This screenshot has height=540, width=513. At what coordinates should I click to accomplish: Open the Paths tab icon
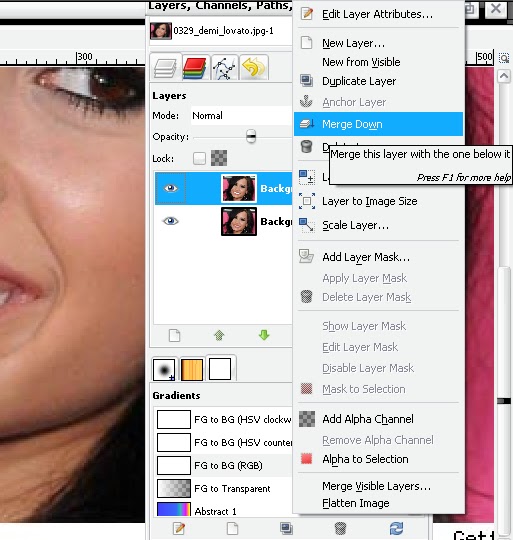224,68
